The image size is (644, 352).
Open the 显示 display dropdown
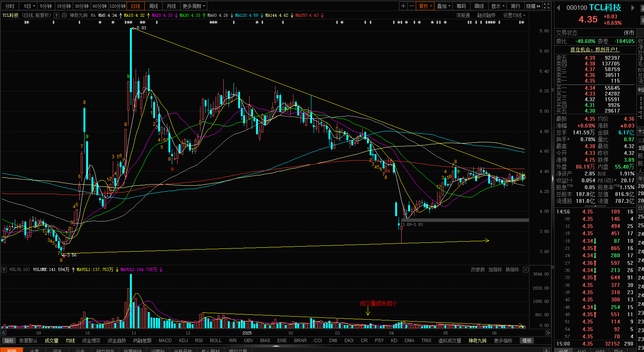[498, 6]
